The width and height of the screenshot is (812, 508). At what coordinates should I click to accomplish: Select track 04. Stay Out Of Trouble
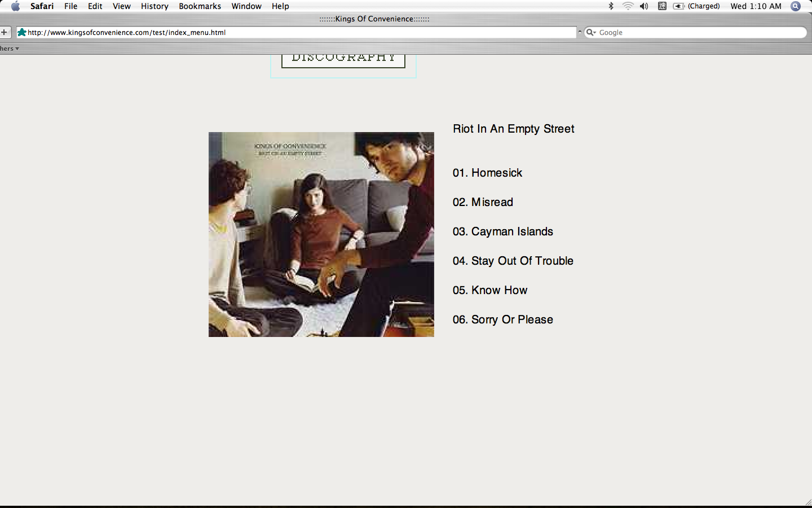(513, 261)
